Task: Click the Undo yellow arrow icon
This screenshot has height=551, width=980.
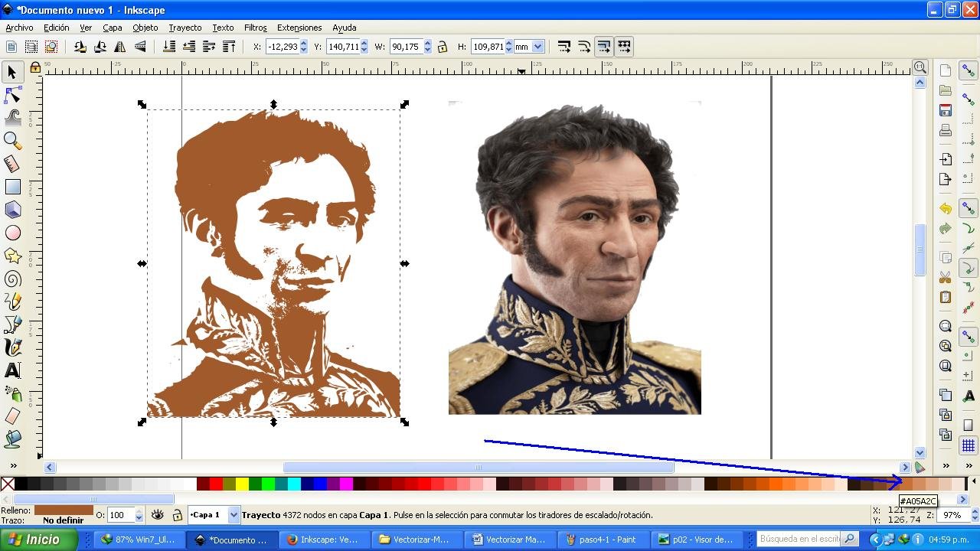Action: (946, 208)
